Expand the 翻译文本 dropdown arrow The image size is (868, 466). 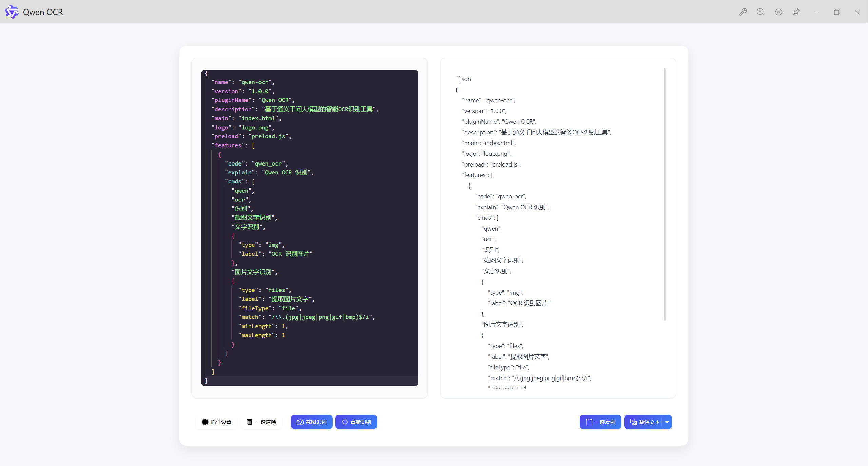667,422
